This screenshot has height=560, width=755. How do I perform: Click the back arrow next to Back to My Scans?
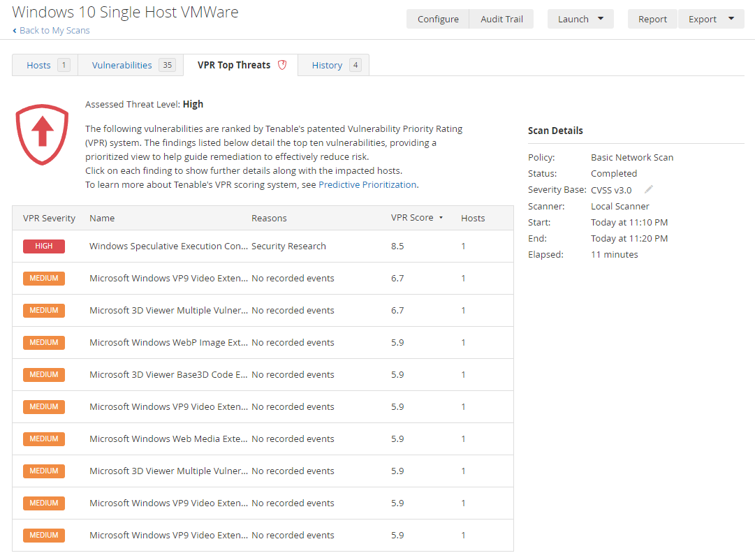click(15, 30)
